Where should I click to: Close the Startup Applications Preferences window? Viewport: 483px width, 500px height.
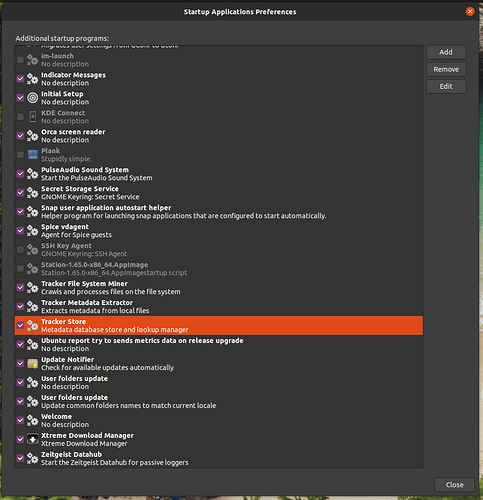pyautogui.click(x=470, y=12)
